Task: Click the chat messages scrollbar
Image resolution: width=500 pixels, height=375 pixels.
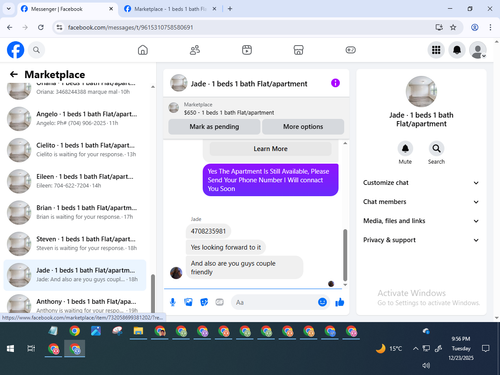Action: [345, 255]
